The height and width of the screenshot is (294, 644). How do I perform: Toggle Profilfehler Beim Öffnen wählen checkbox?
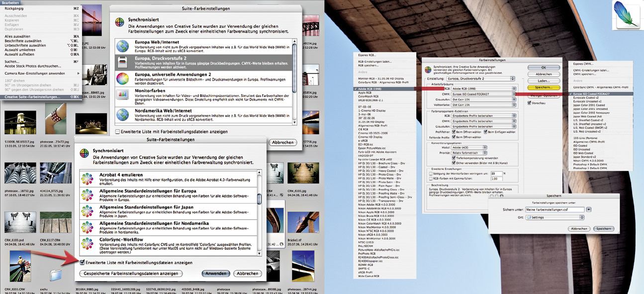click(454, 132)
